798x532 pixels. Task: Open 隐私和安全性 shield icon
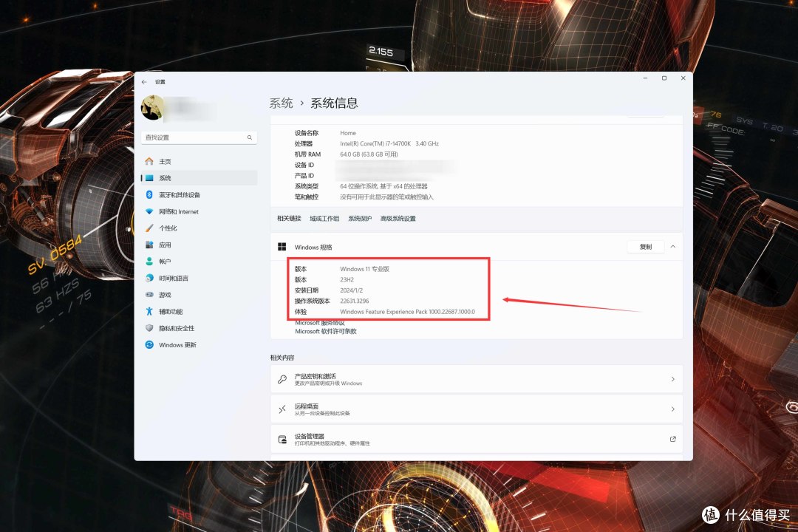click(x=149, y=328)
